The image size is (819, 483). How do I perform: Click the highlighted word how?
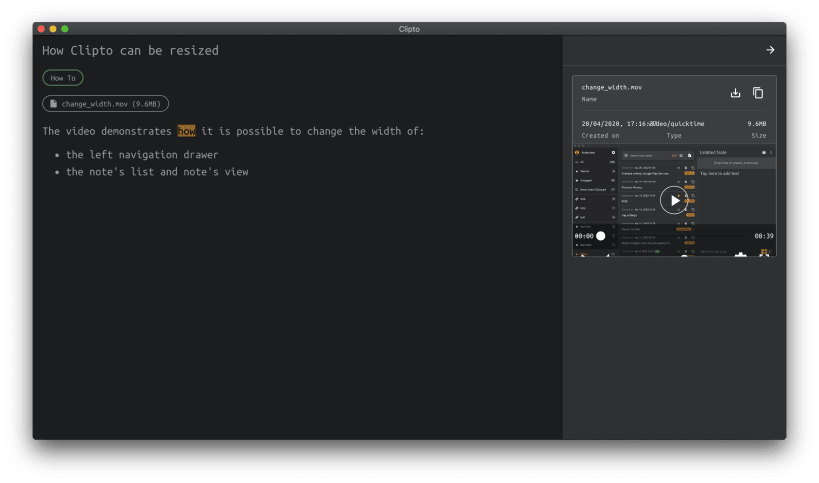186,131
